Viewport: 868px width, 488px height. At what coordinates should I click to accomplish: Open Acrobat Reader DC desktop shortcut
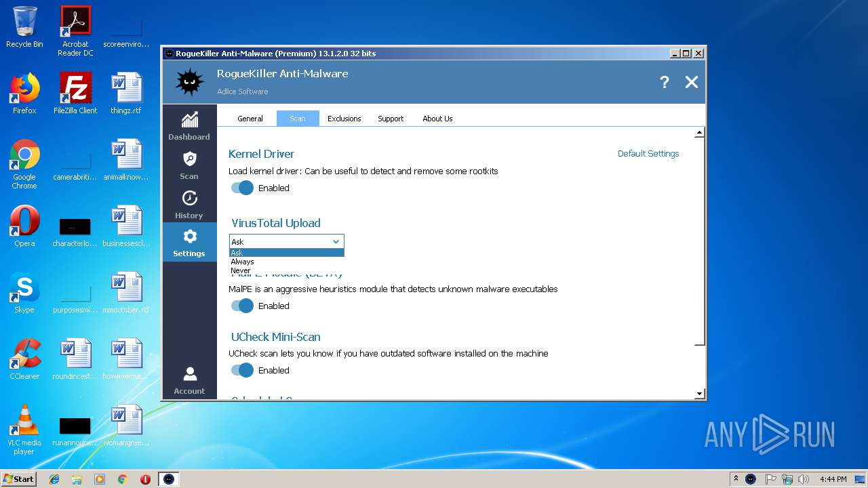click(75, 30)
